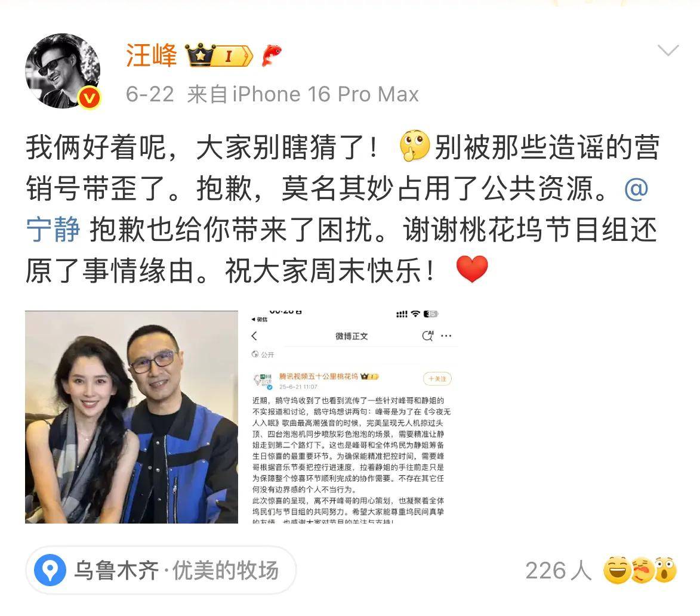Open the 乌鲁木齐·优美的牧场 location tag
The height and width of the screenshot is (616, 700).
coord(161,570)
